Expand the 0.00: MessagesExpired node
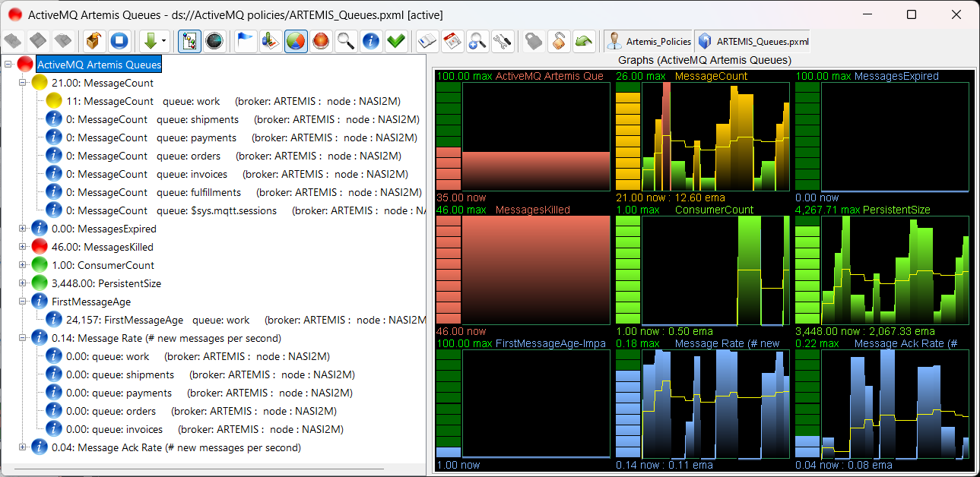Image resolution: width=980 pixels, height=477 pixels. click(x=23, y=229)
